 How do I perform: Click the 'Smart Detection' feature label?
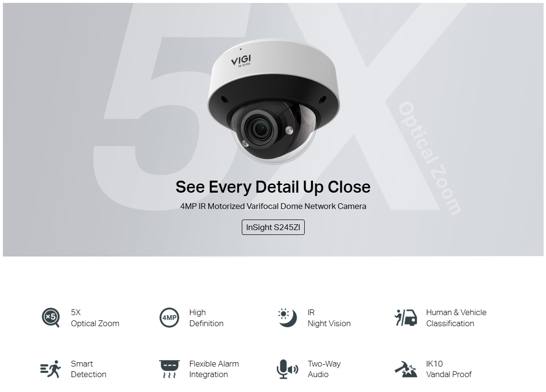click(x=88, y=369)
